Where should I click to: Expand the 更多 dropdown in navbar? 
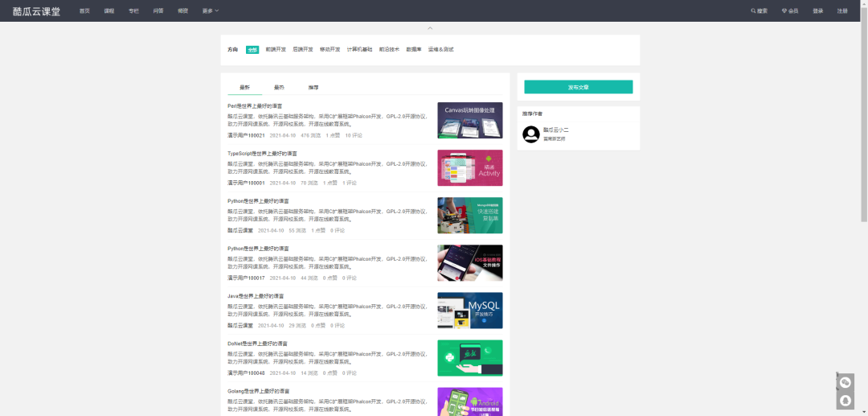[x=211, y=11]
